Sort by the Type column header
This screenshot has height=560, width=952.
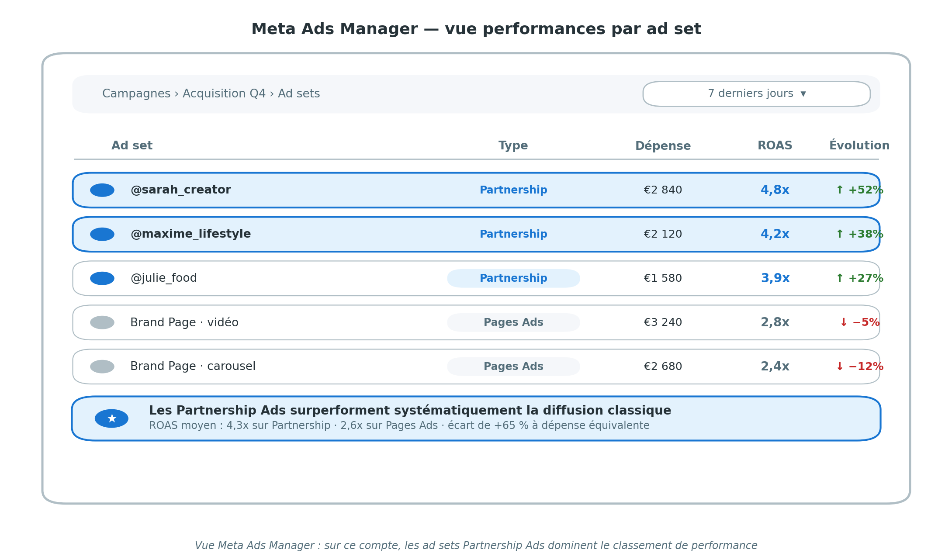point(513,146)
